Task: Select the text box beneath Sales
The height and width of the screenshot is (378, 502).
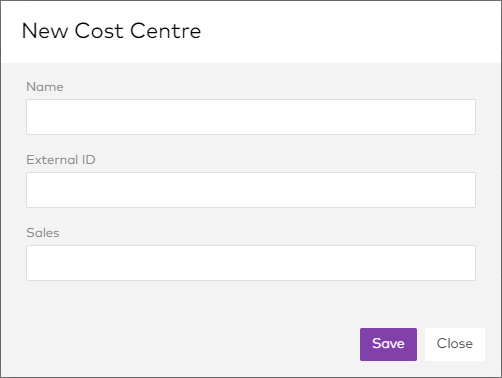Action: coord(251,263)
